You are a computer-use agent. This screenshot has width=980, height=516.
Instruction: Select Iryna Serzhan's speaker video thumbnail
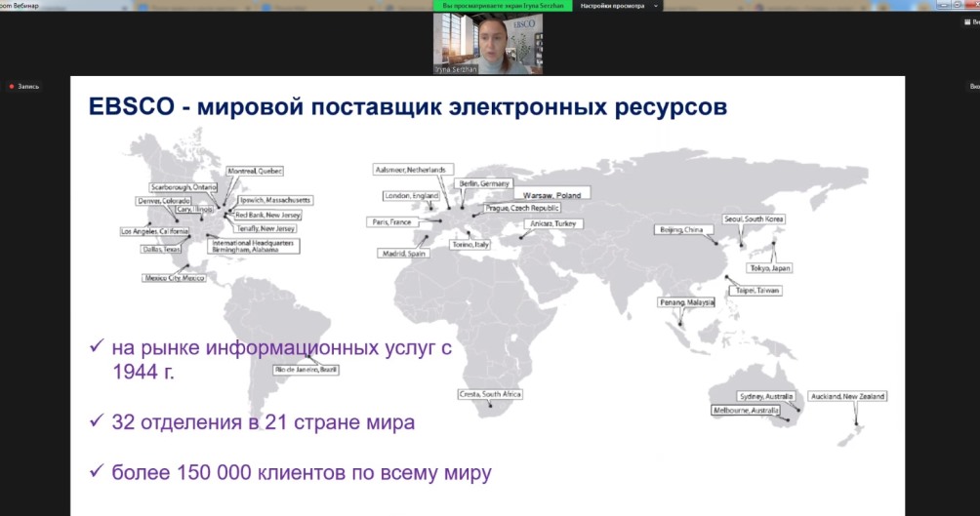[x=488, y=44]
